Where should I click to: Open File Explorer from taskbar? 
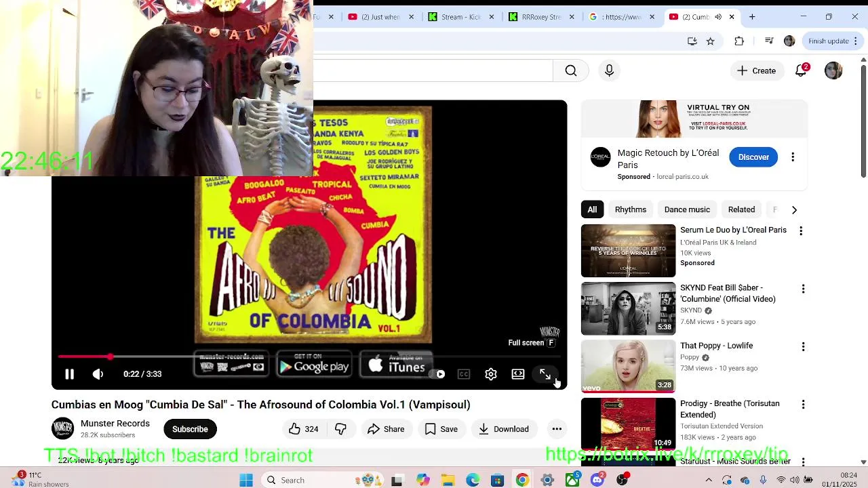coord(448,481)
